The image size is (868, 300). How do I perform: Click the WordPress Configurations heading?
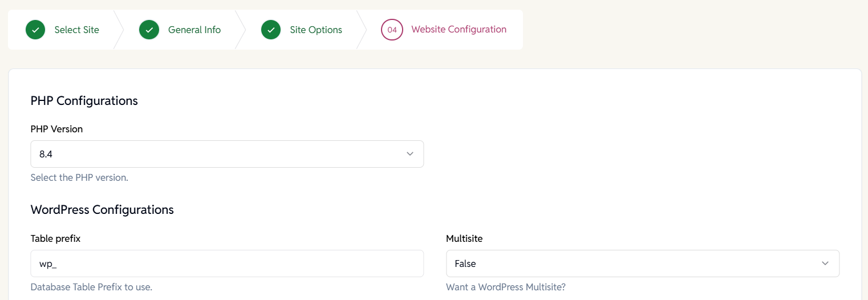tap(102, 209)
